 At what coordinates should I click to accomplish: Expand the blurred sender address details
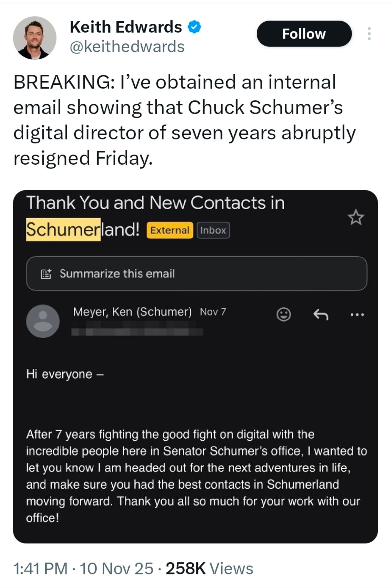[x=137, y=332]
